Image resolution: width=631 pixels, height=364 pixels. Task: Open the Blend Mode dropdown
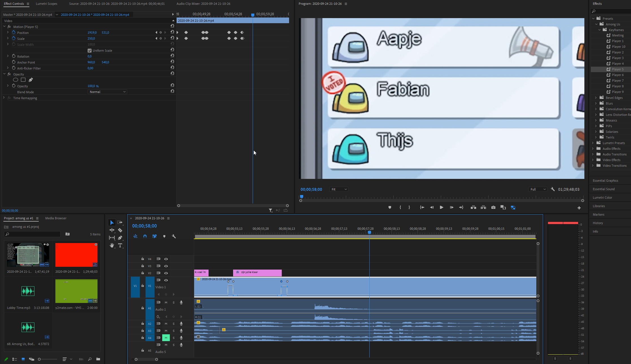click(107, 92)
